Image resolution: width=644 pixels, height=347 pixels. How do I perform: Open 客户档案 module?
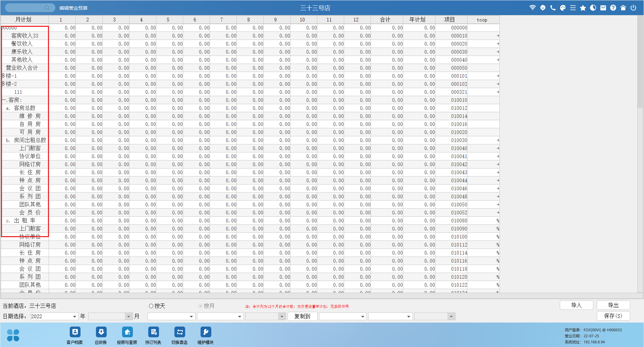pyautogui.click(x=75, y=336)
